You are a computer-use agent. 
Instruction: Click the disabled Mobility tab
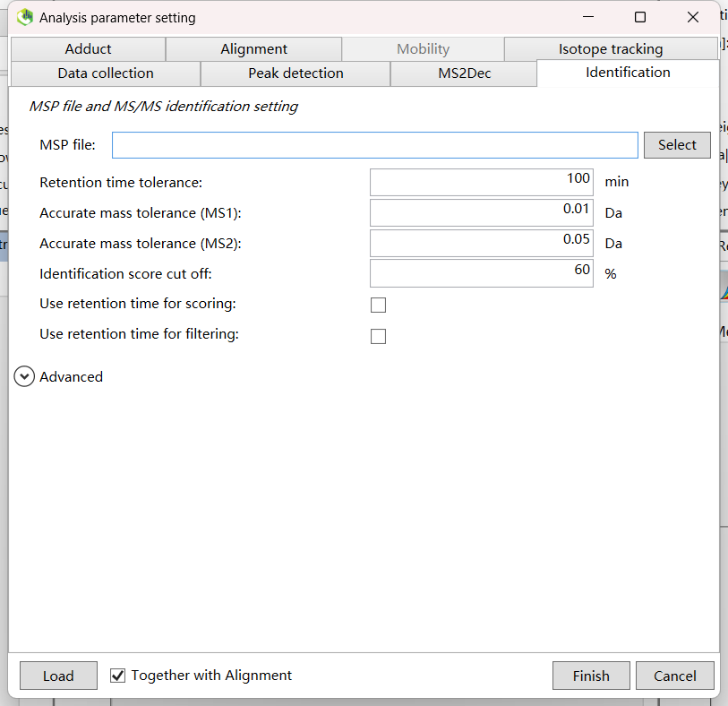[x=423, y=49]
